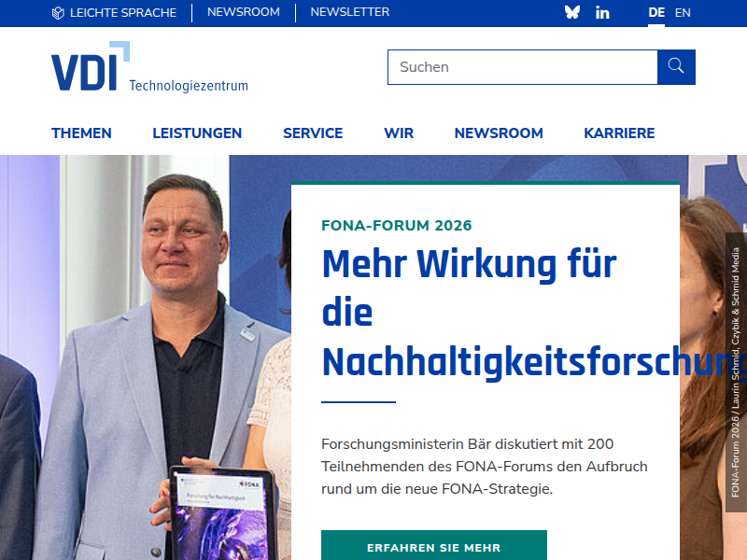Image resolution: width=747 pixels, height=560 pixels.
Task: Open the LEISTUNGEN menu
Action: 197,133
